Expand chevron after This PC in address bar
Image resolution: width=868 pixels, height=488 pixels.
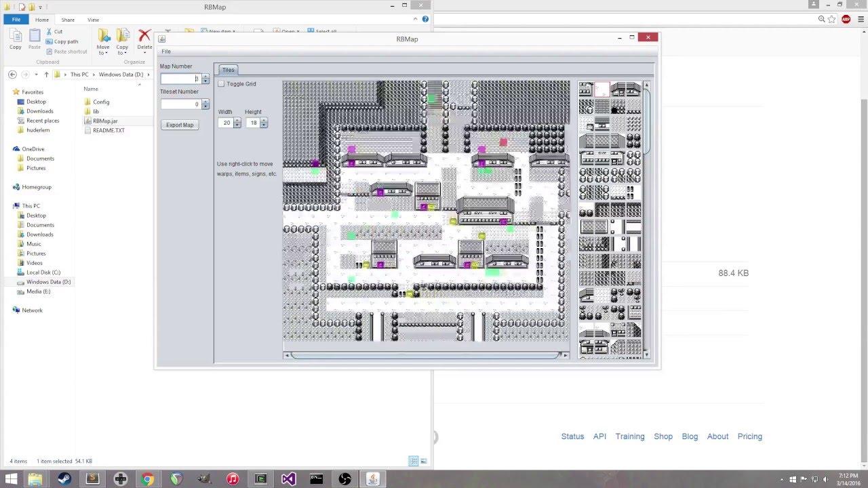(x=94, y=75)
